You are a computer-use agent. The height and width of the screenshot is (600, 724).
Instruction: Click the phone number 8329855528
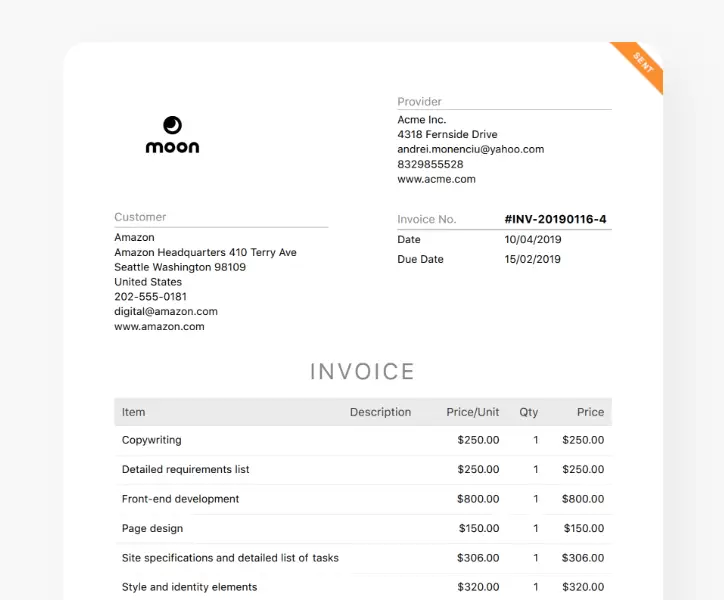[430, 164]
